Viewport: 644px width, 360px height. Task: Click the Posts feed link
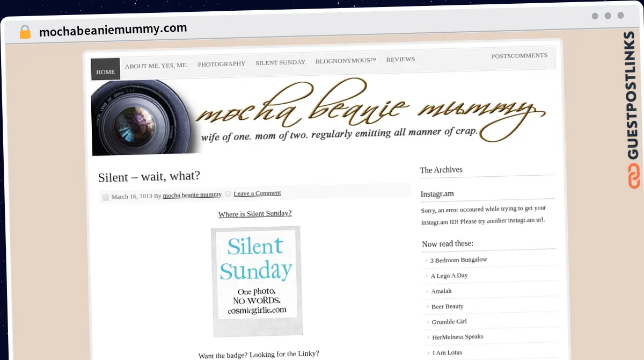pyautogui.click(x=501, y=56)
